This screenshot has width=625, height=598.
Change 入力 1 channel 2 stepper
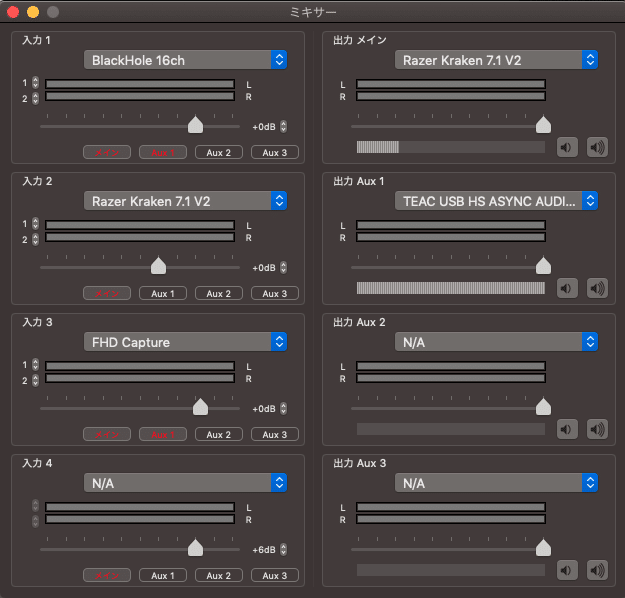tap(35, 98)
